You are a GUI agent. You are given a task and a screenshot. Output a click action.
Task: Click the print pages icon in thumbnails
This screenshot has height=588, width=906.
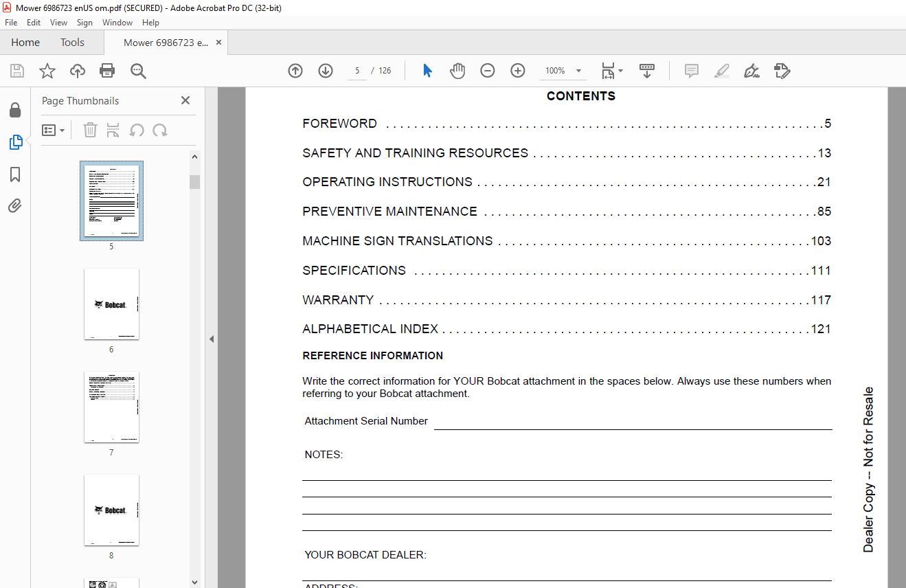[113, 130]
